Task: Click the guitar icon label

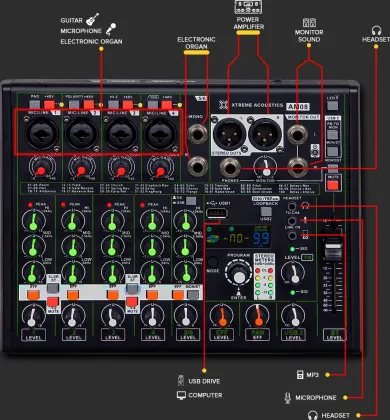Action: 92,19
